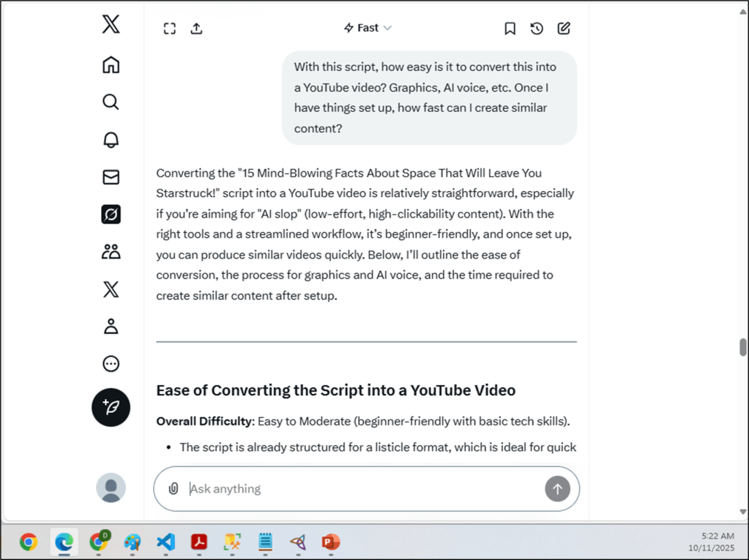
Task: Bookmark this Grok conversation
Action: coord(510,29)
